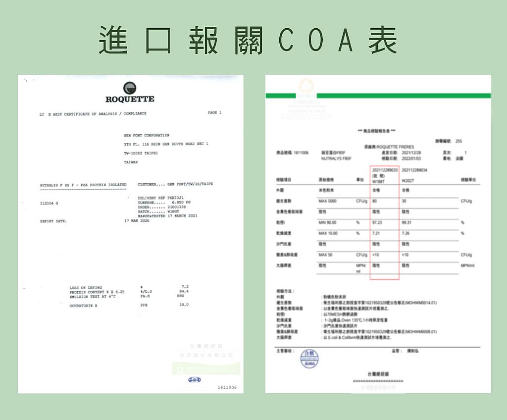This screenshot has width=507, height=420.
Task: Click the "ROQUETTE" wordmark
Action: pos(130,99)
